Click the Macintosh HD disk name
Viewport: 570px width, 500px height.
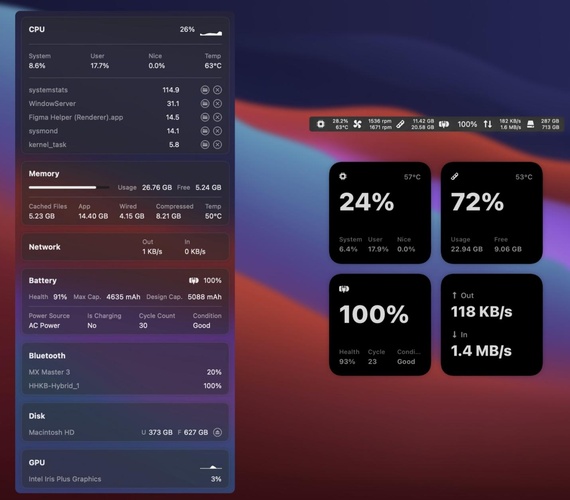pos(51,432)
